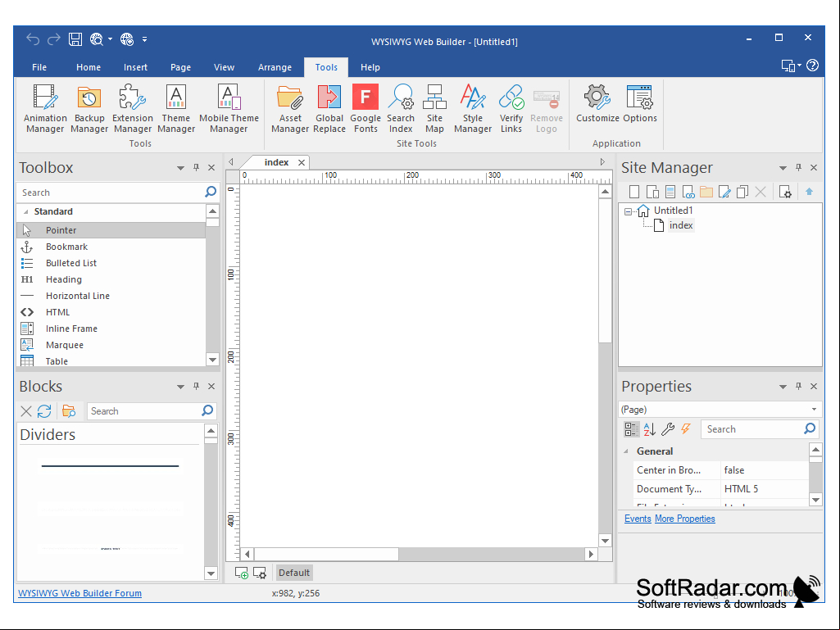
Task: Open the Backup Manager tool
Action: pyautogui.click(x=89, y=108)
